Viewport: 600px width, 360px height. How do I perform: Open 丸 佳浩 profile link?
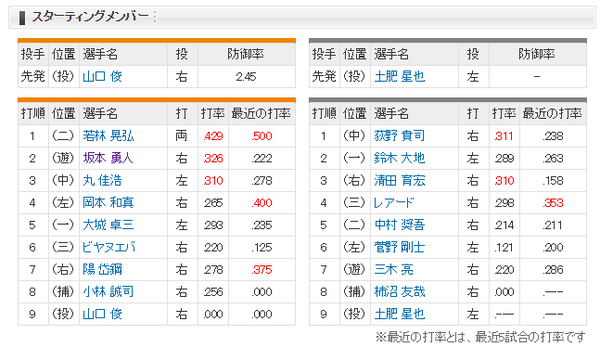[x=102, y=180]
